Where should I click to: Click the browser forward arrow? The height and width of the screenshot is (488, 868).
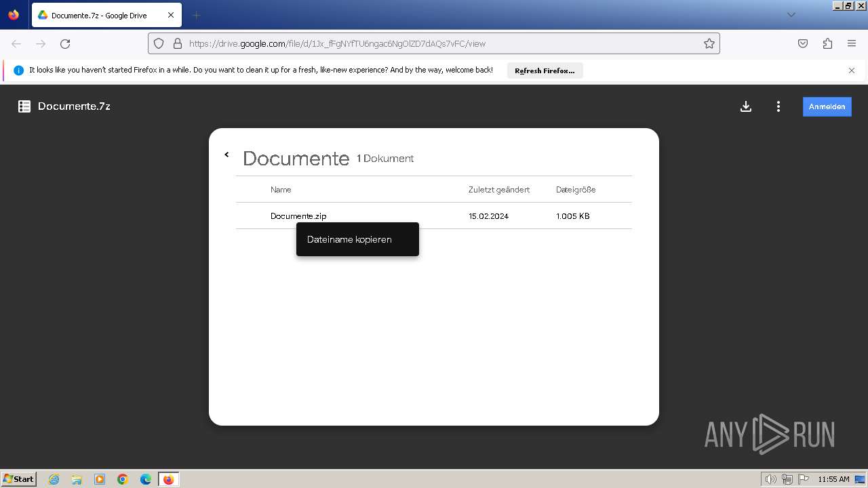(x=41, y=43)
